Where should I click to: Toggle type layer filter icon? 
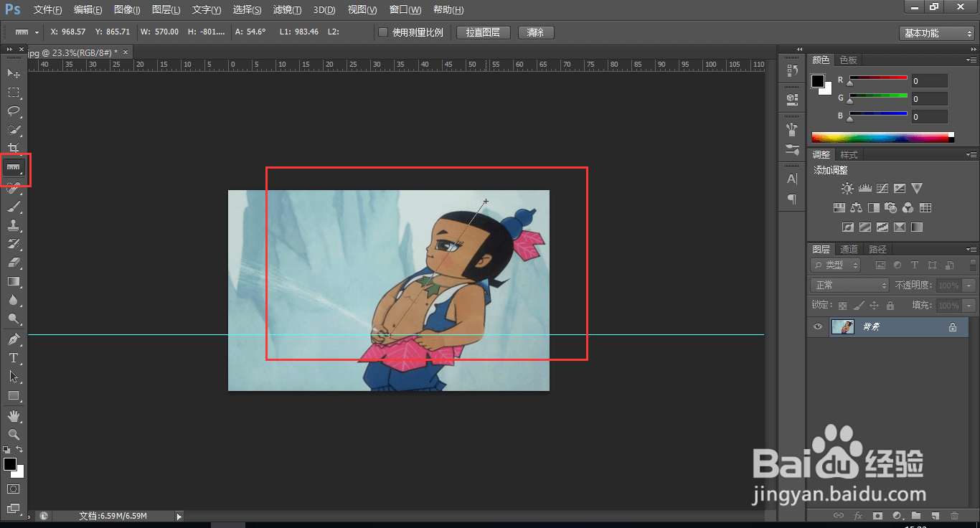[x=915, y=265]
